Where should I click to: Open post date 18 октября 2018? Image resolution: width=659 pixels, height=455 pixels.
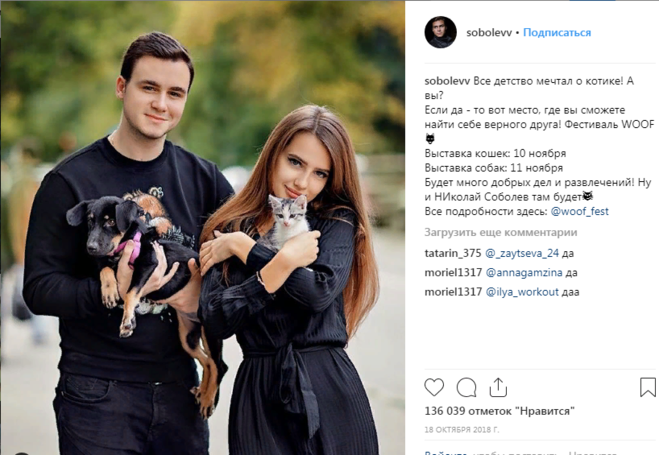click(461, 430)
